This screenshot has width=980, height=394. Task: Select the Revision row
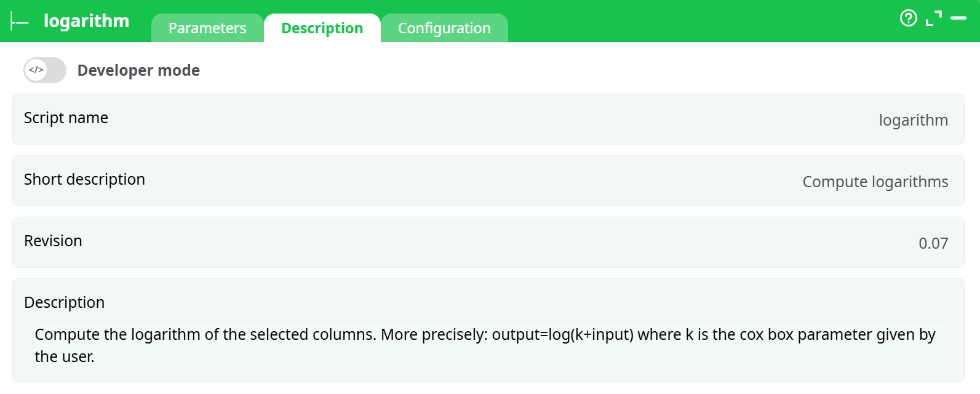point(488,242)
